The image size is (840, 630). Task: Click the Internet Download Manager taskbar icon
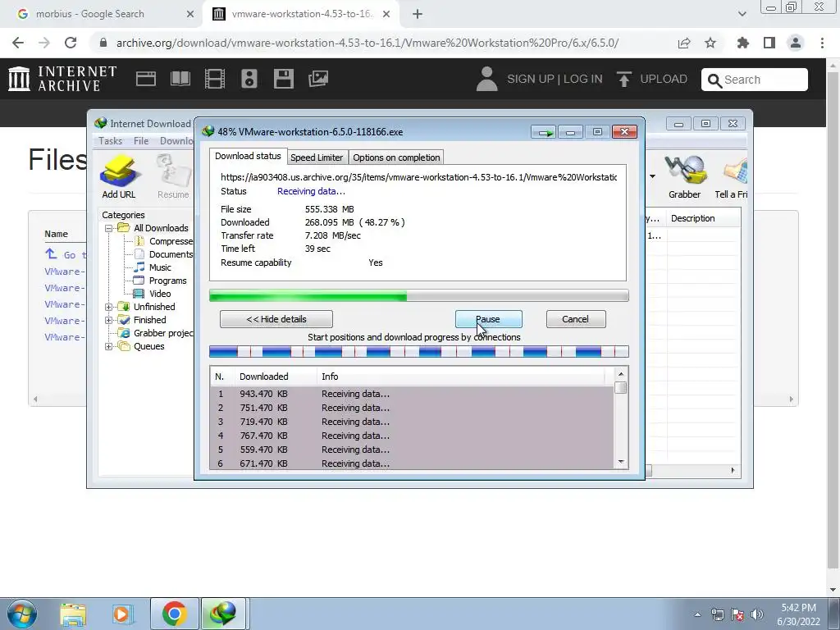pos(223,614)
